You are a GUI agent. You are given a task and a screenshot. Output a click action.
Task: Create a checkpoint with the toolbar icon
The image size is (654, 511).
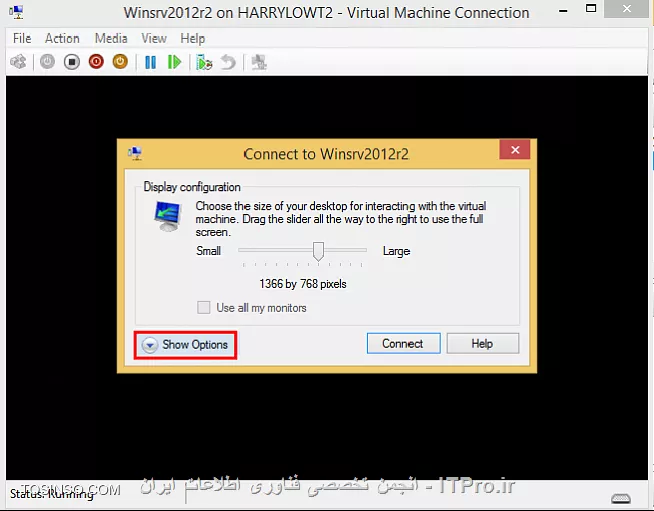click(x=204, y=63)
